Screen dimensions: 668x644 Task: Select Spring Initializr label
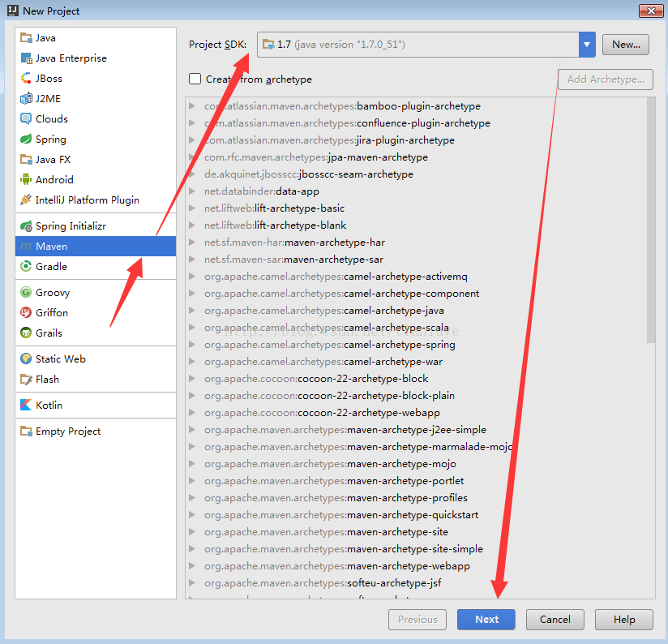coord(71,226)
